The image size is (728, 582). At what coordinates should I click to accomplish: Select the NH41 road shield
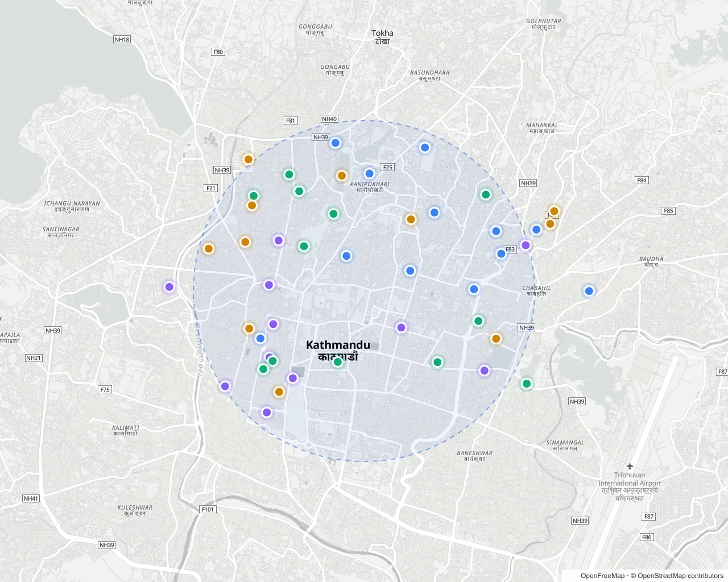(31, 498)
